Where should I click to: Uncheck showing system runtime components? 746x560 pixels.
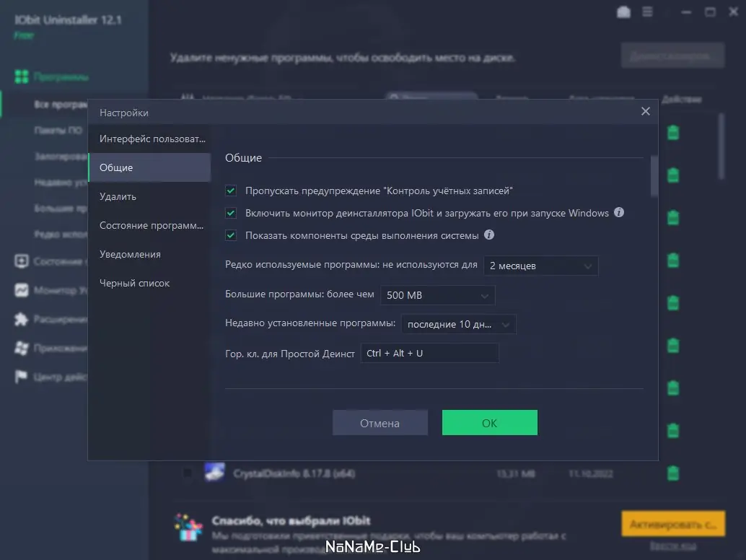pyautogui.click(x=231, y=235)
